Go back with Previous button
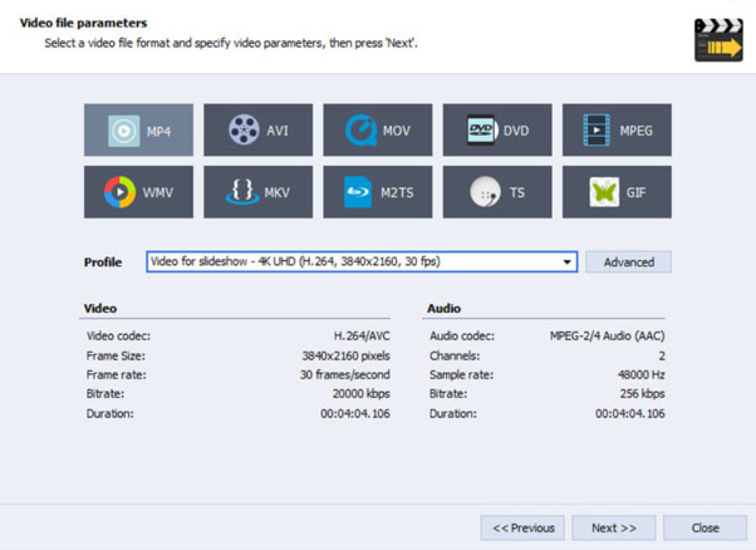Image resolution: width=756 pixels, height=550 pixels. pos(523,528)
